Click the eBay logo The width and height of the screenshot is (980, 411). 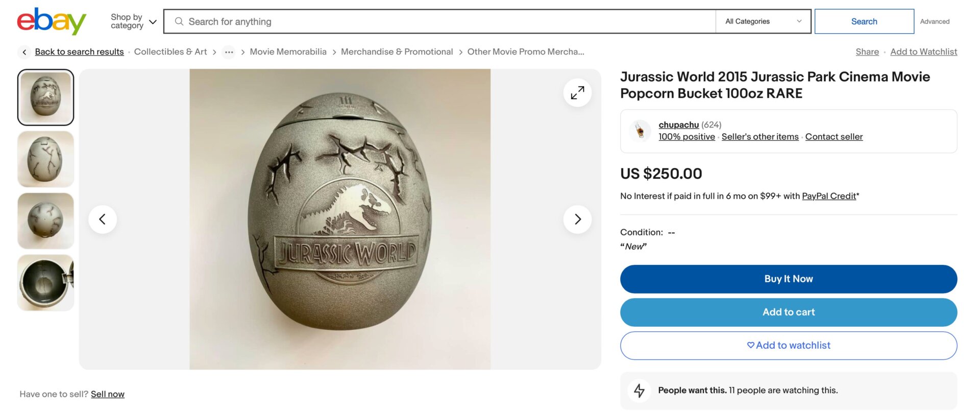(51, 21)
